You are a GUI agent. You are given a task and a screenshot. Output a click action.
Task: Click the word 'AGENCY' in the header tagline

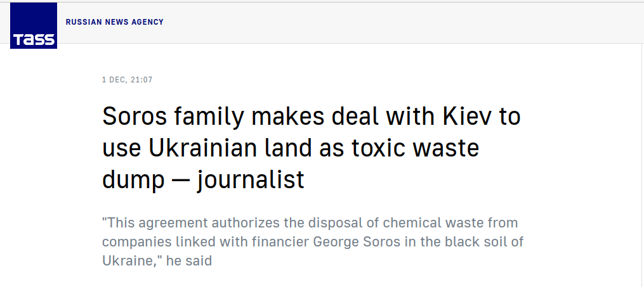pos(147,22)
